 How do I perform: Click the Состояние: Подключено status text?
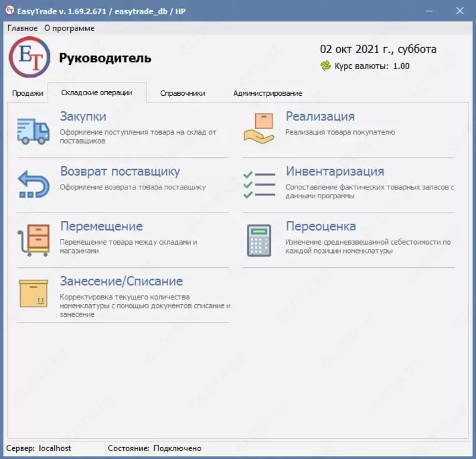coord(155,448)
